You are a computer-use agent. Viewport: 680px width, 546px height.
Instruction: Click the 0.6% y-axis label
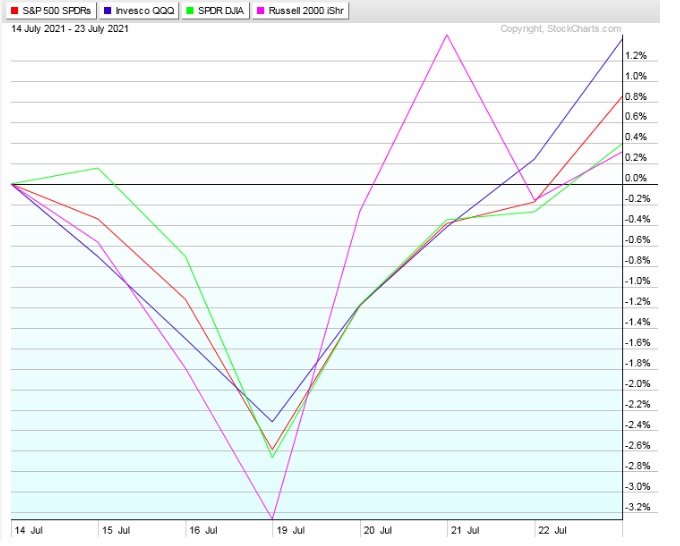pyautogui.click(x=636, y=116)
